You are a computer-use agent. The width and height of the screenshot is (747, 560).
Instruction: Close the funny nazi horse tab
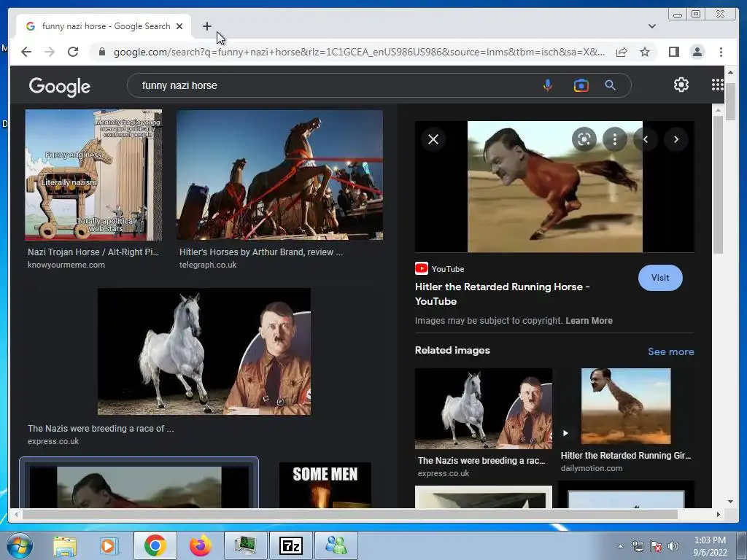[x=179, y=26]
